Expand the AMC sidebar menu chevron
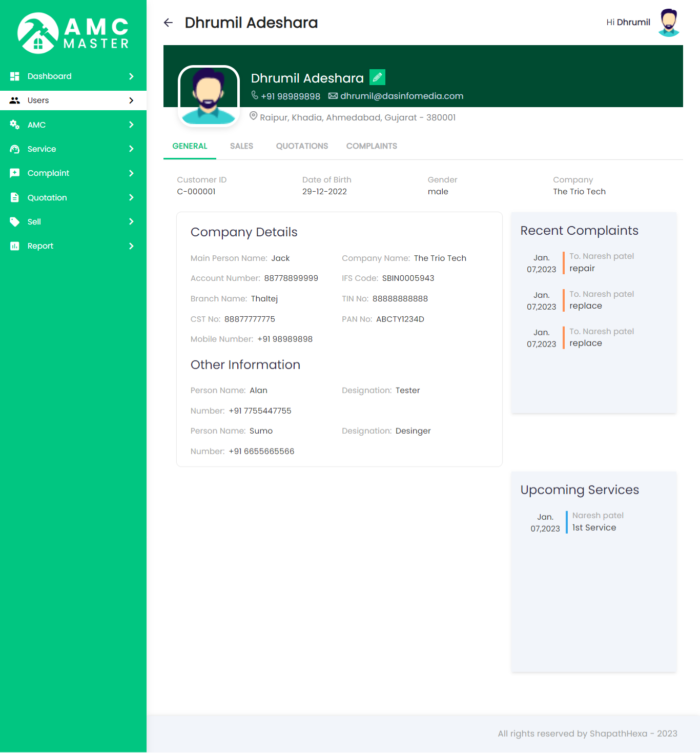The image size is (700, 753). pos(132,125)
